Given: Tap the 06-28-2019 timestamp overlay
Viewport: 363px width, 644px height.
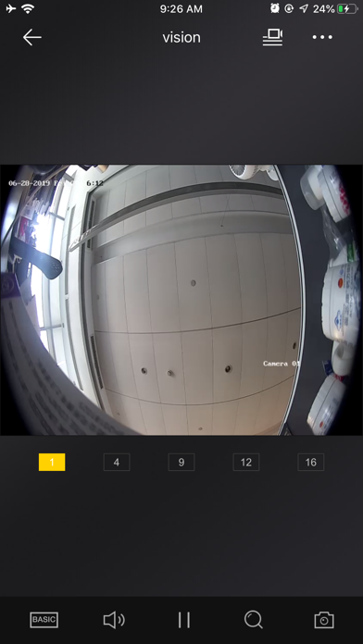Looking at the screenshot, I should (x=56, y=183).
